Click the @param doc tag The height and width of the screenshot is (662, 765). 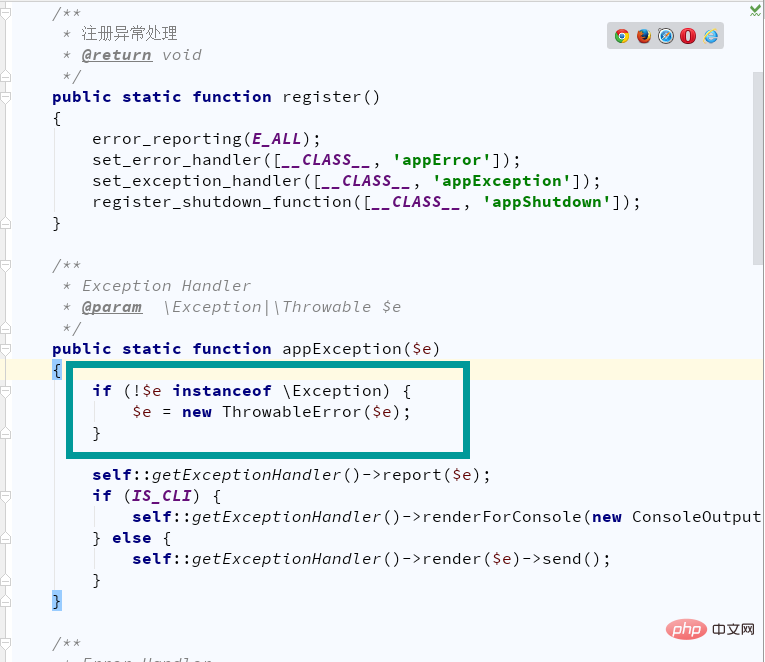[112, 307]
